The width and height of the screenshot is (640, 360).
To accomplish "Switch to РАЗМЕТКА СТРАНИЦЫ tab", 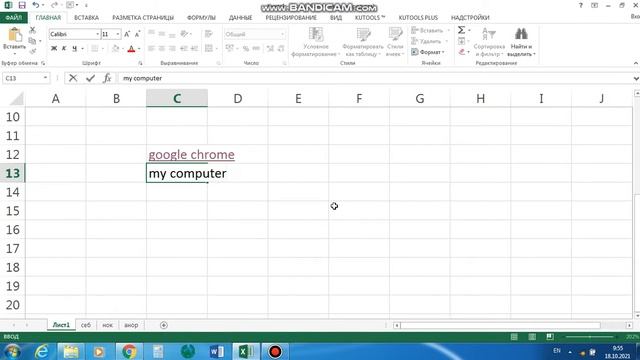I will click(143, 18).
